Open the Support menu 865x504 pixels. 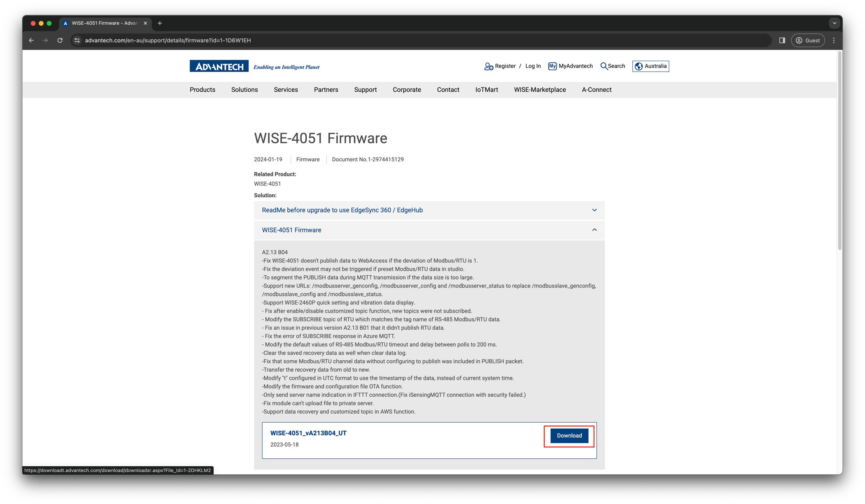(x=365, y=89)
